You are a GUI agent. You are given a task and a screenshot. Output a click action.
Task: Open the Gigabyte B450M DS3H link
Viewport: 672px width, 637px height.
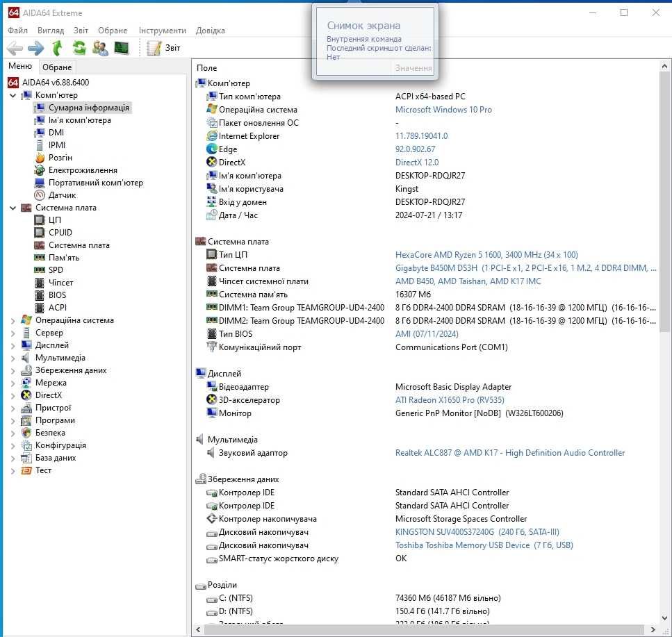[525, 268]
